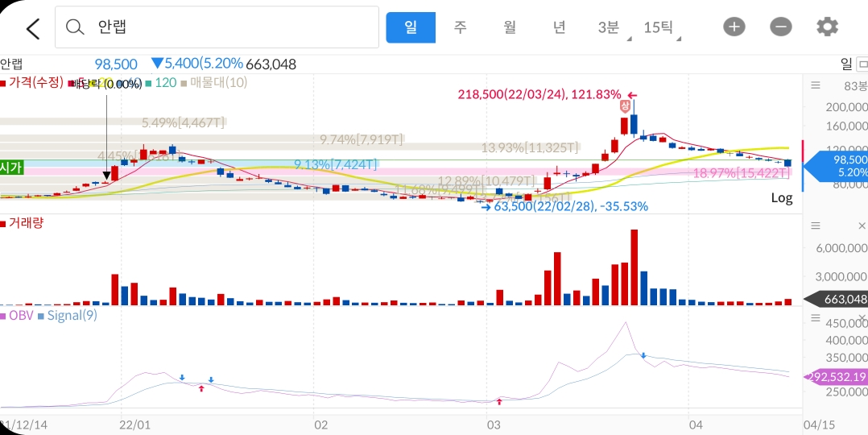The width and height of the screenshot is (868, 435).
Task: Open the OBV panel hamburger menu
Action: point(816,317)
